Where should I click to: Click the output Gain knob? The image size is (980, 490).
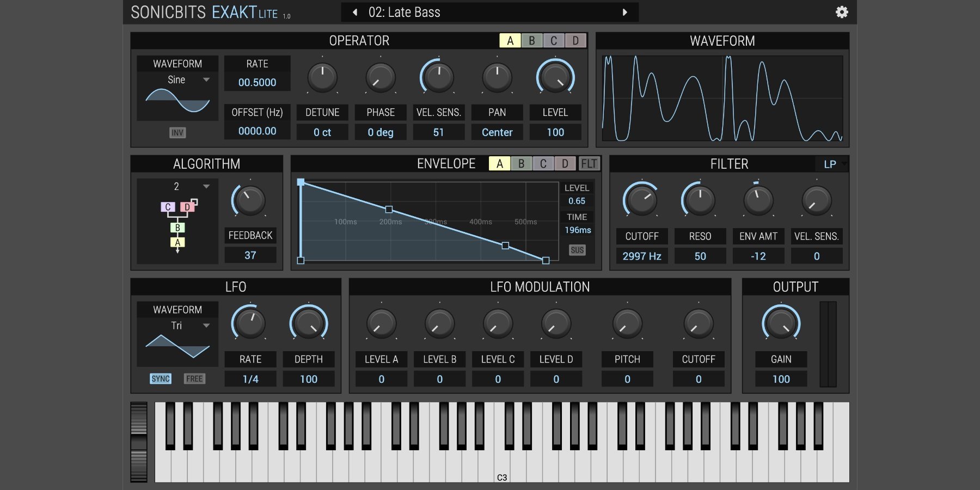[x=781, y=324]
